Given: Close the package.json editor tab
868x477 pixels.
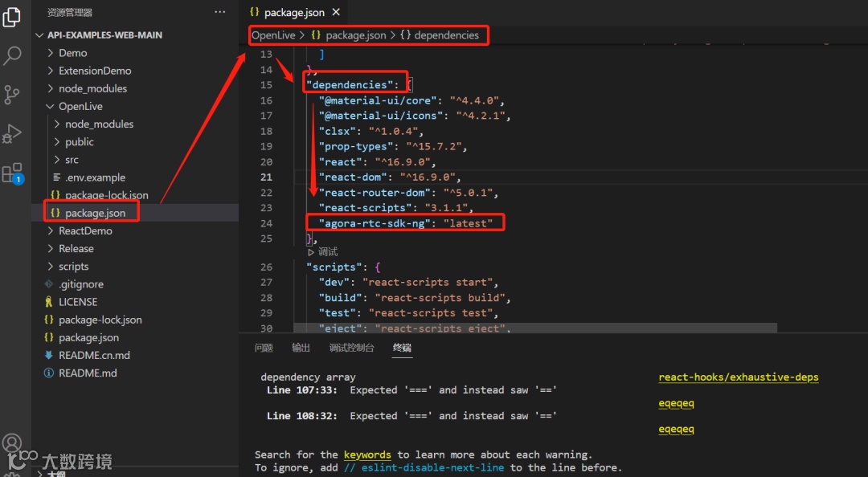Looking at the screenshot, I should pos(335,12).
